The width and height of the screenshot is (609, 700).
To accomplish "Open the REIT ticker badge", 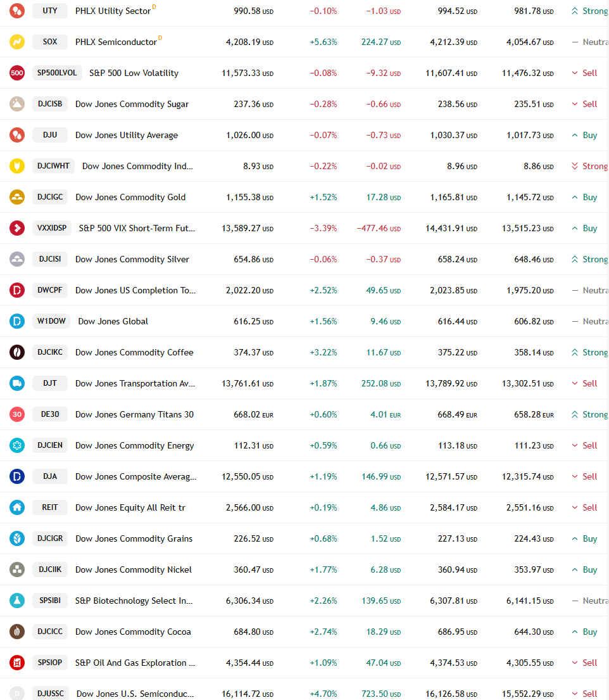I will [x=50, y=507].
